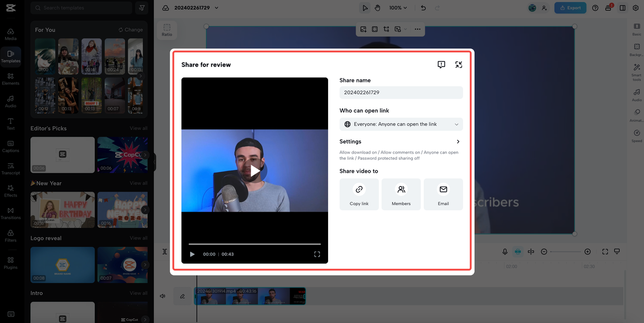Next arrow in Editor's Picks row
This screenshot has height=323, width=644.
click(145, 155)
